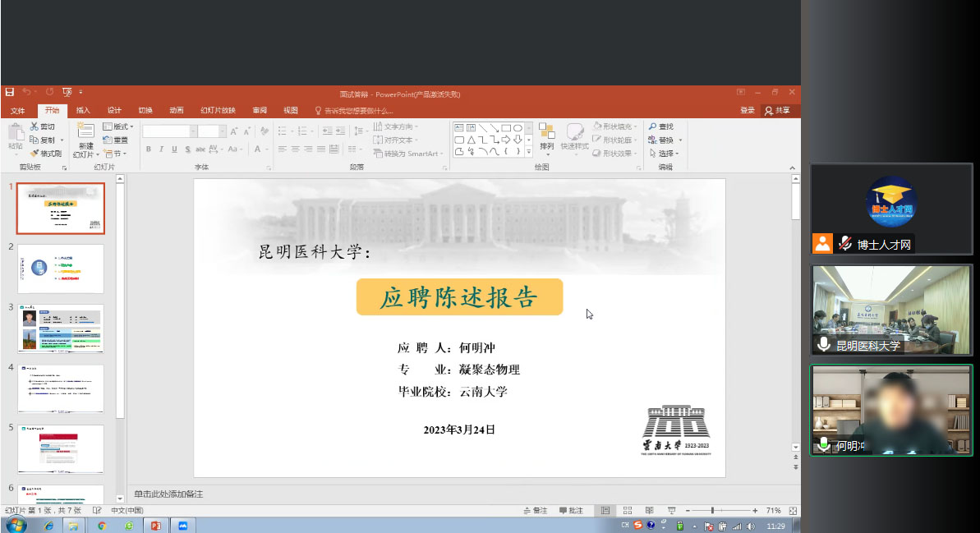Screen dimensions: 980x533
Task: Click Convert to SmartArt button
Action: [x=407, y=153]
